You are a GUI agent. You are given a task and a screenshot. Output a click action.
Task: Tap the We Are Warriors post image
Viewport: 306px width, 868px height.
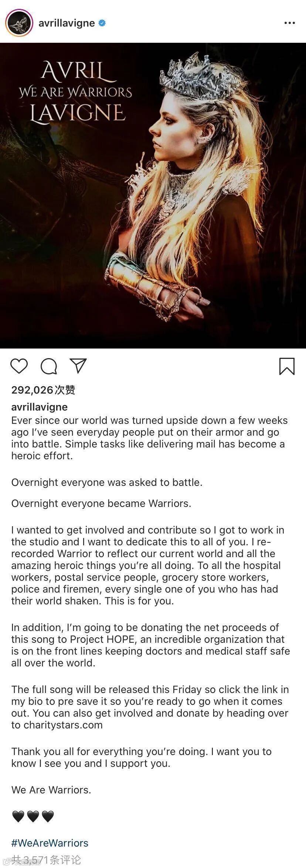153,195
